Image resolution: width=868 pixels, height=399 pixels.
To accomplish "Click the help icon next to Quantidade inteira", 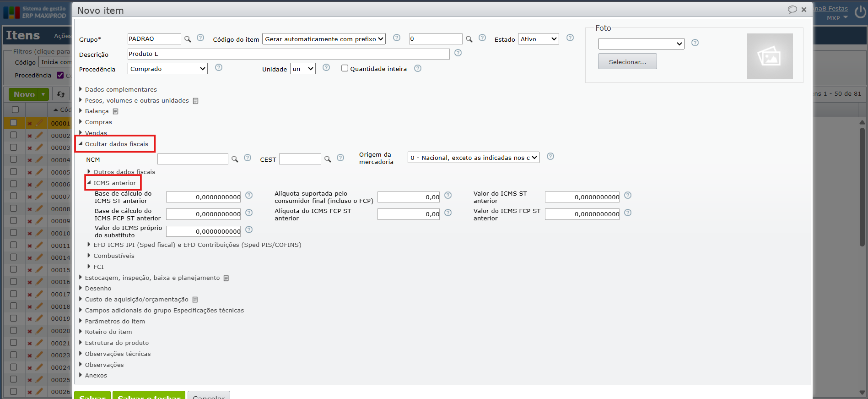I will pos(418,68).
